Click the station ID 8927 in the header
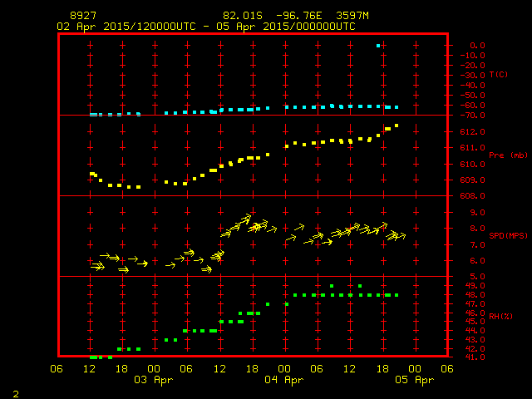 click(x=83, y=16)
